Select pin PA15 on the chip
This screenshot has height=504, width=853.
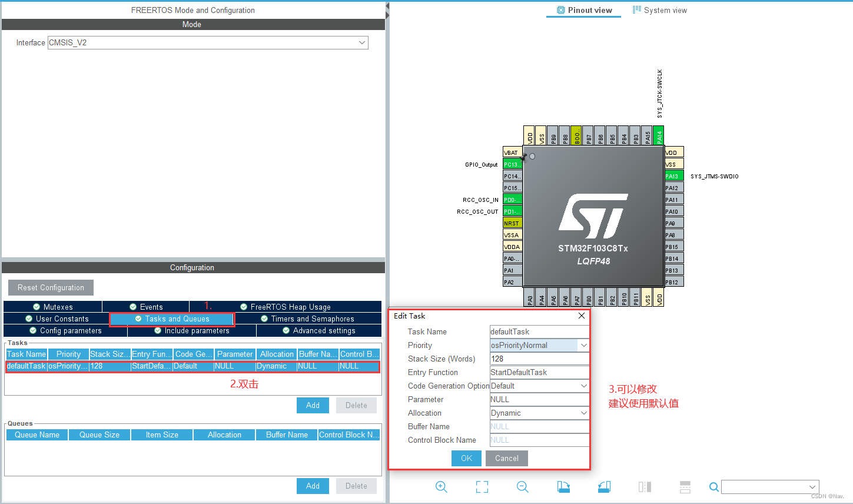pyautogui.click(x=647, y=135)
